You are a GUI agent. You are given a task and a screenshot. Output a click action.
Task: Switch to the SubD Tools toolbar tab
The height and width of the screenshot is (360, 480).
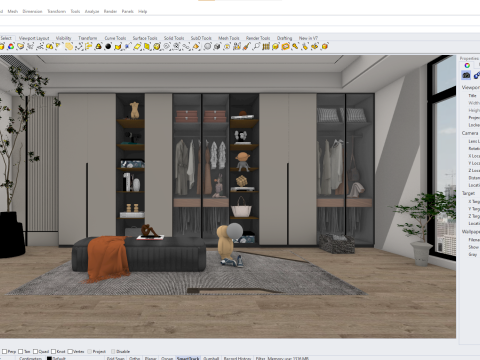coord(201,38)
